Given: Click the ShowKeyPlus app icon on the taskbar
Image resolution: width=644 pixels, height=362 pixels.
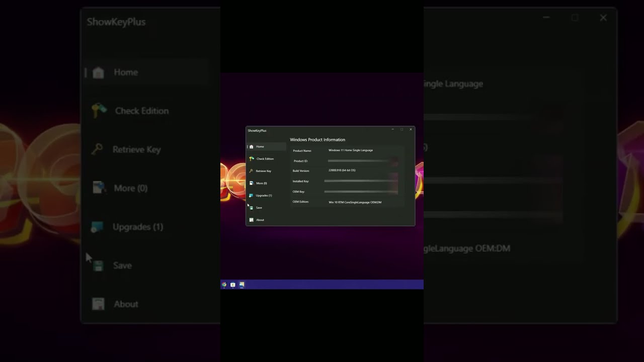Looking at the screenshot, I should click(242, 285).
